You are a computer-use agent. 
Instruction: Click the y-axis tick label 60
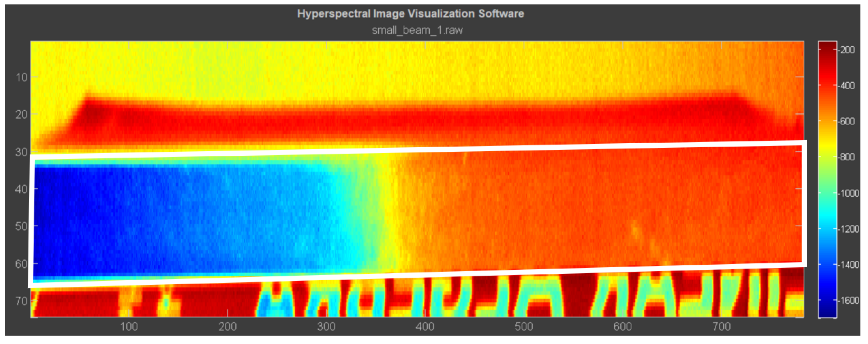pos(21,264)
